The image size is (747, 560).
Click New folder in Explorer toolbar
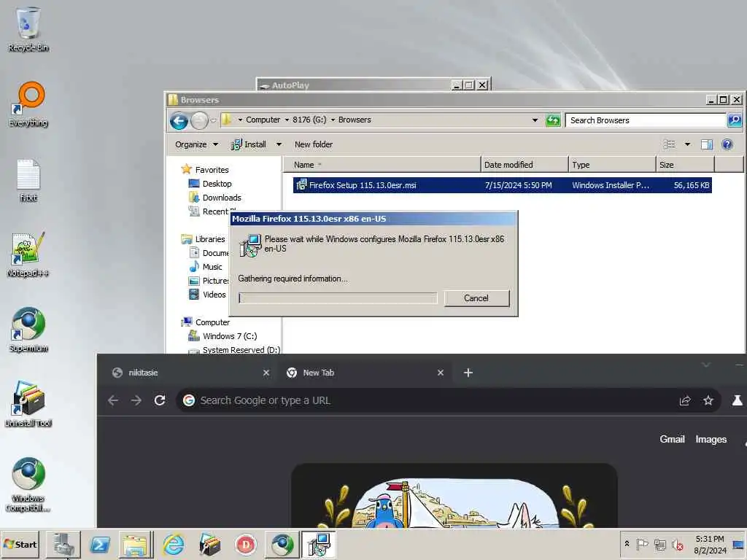coord(314,144)
